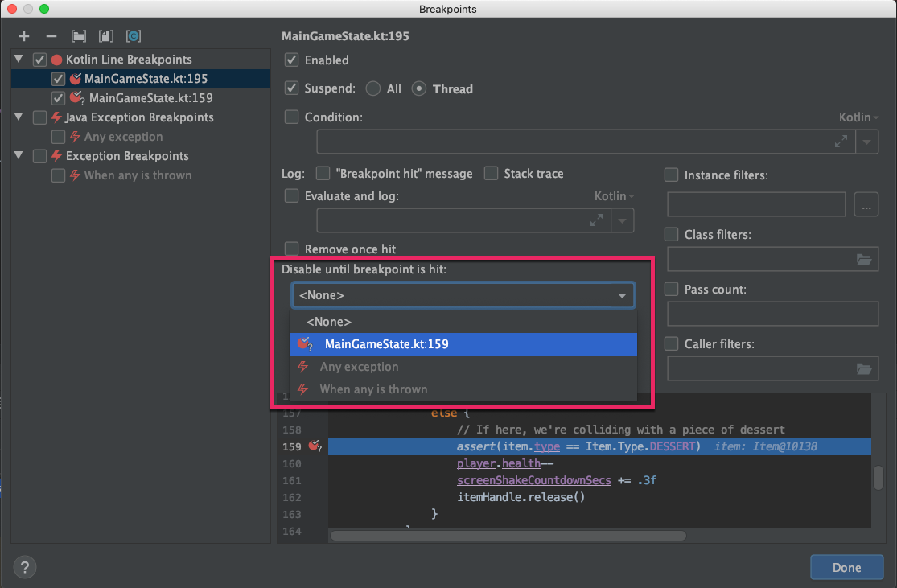The width and height of the screenshot is (897, 588).
Task: Toggle grouping breakpoints by file
Action: [105, 36]
